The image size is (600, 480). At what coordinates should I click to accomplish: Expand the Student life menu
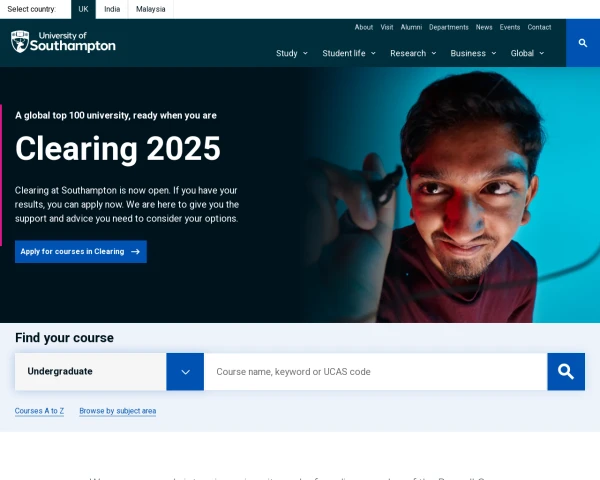pos(349,53)
